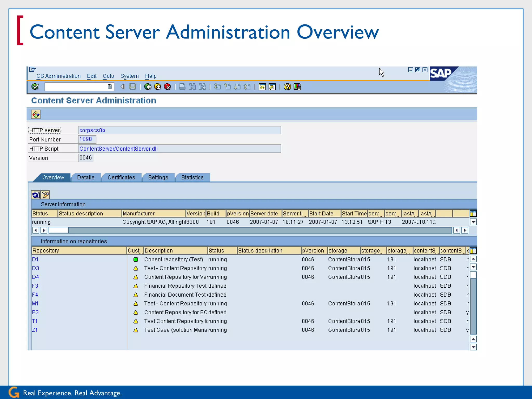Open repository D3 link

coord(36,268)
